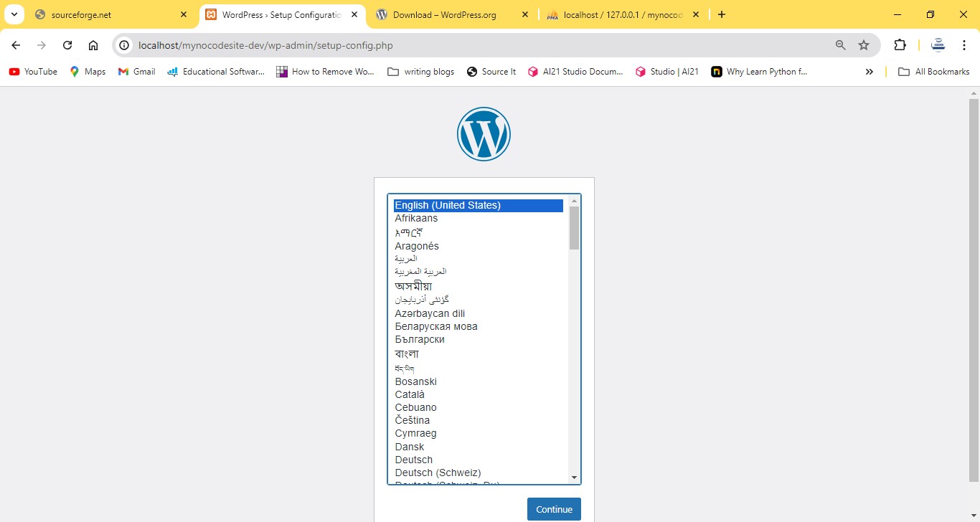
Task: Select English (United States) language
Action: (479, 205)
